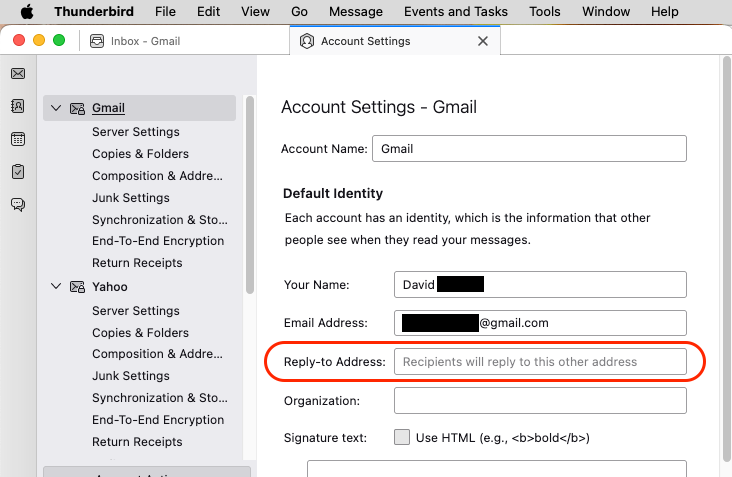Open the Window menu
The image size is (732, 477).
[x=606, y=11]
